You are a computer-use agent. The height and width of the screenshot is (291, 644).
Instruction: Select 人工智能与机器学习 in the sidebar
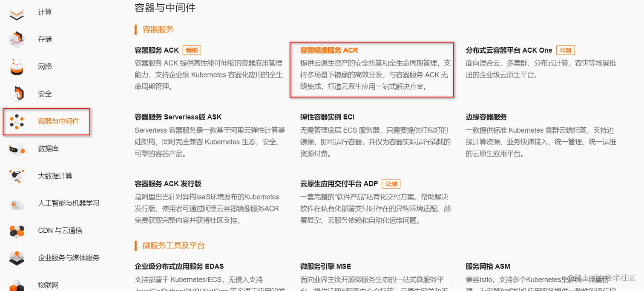[x=69, y=203]
